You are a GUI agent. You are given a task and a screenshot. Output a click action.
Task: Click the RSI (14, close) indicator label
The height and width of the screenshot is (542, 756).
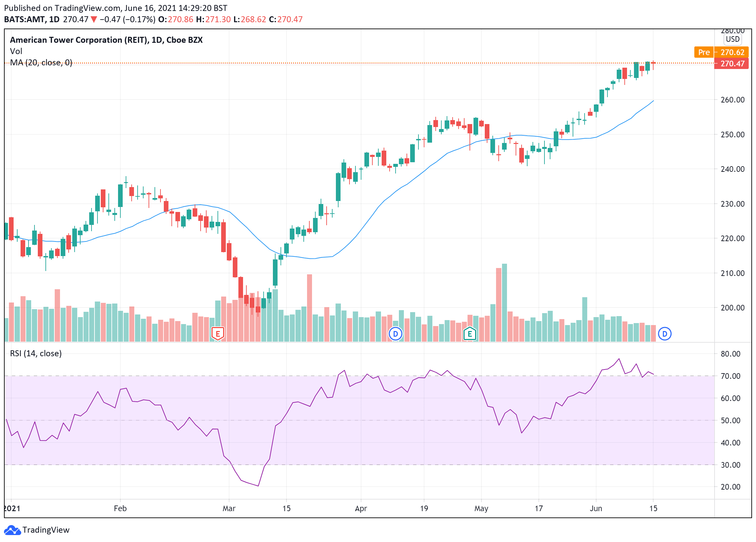pyautogui.click(x=36, y=354)
